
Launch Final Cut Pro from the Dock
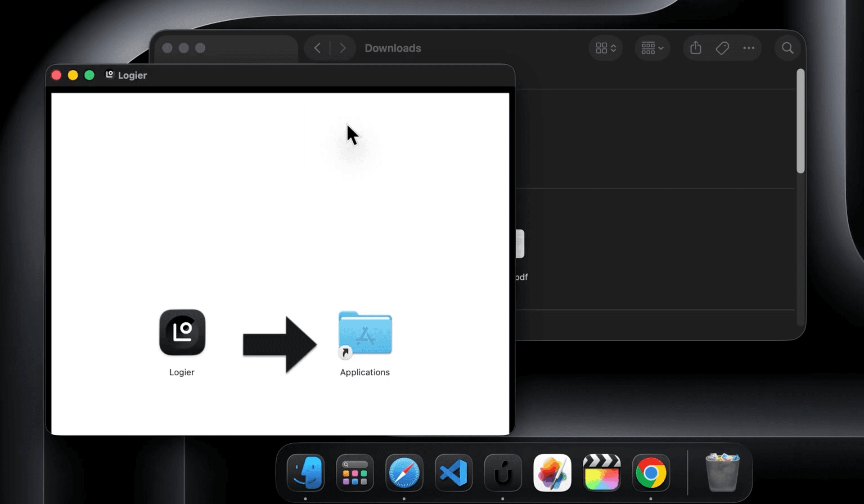coord(602,473)
